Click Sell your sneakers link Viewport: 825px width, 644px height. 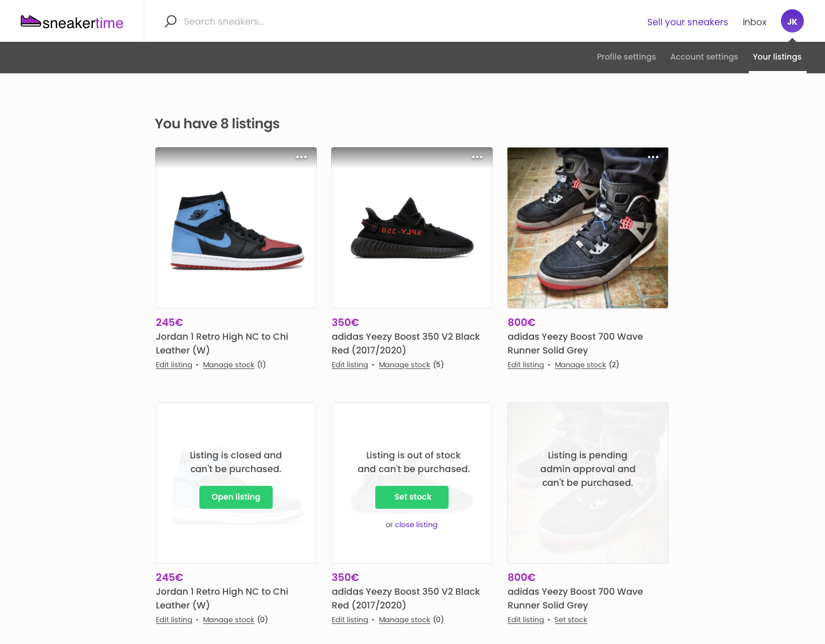click(x=687, y=22)
